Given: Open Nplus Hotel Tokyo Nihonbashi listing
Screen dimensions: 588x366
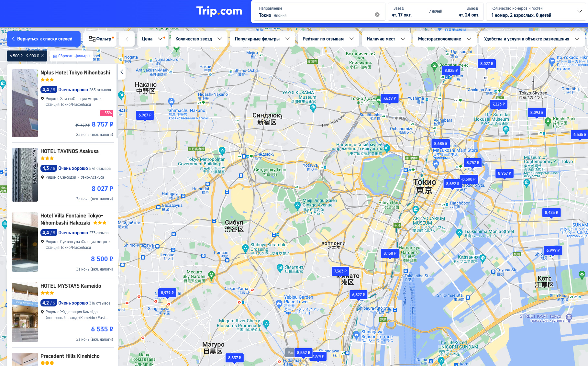Looking at the screenshot, I should point(75,72).
